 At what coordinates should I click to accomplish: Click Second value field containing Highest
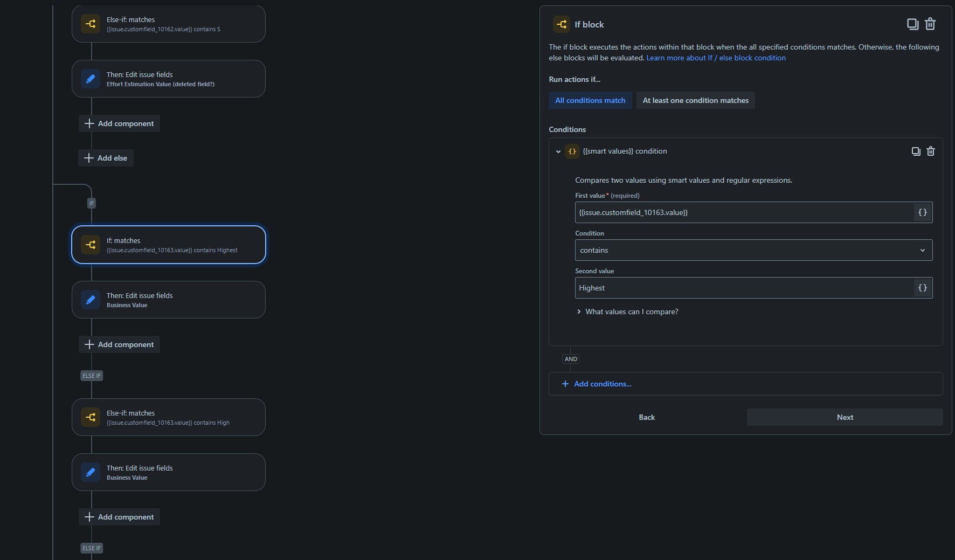[x=744, y=288]
